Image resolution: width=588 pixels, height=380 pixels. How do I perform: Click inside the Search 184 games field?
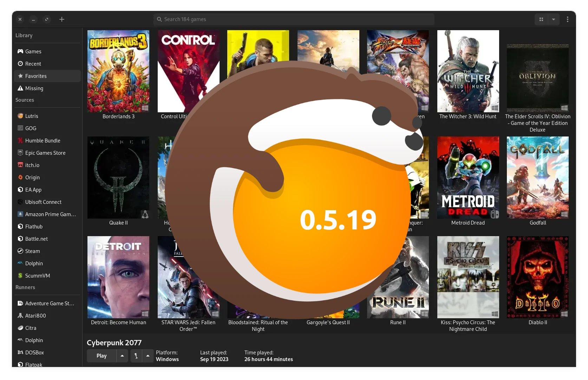coord(293,19)
